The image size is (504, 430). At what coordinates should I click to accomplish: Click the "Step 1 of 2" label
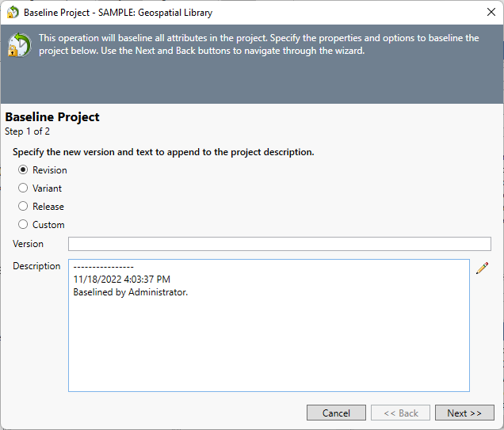pyautogui.click(x=28, y=131)
